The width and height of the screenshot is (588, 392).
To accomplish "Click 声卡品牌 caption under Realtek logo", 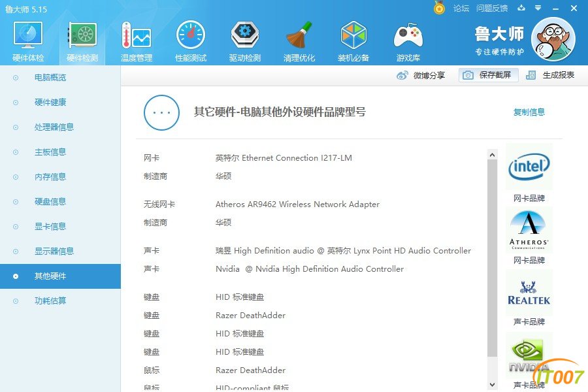I will (x=529, y=321).
